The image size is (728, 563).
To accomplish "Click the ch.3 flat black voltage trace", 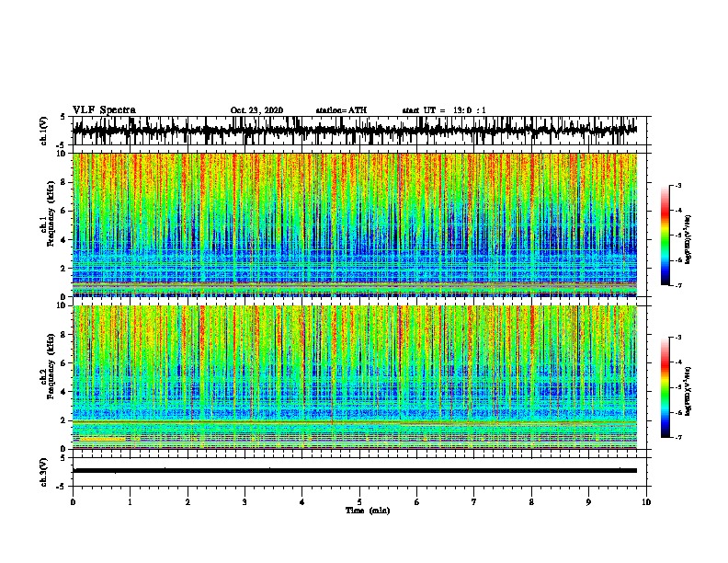I will point(355,471).
